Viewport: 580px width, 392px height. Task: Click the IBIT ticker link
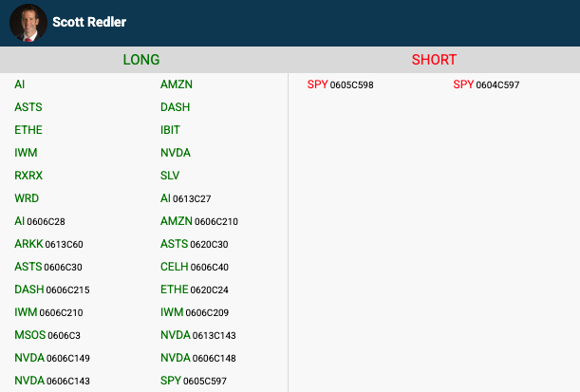170,130
